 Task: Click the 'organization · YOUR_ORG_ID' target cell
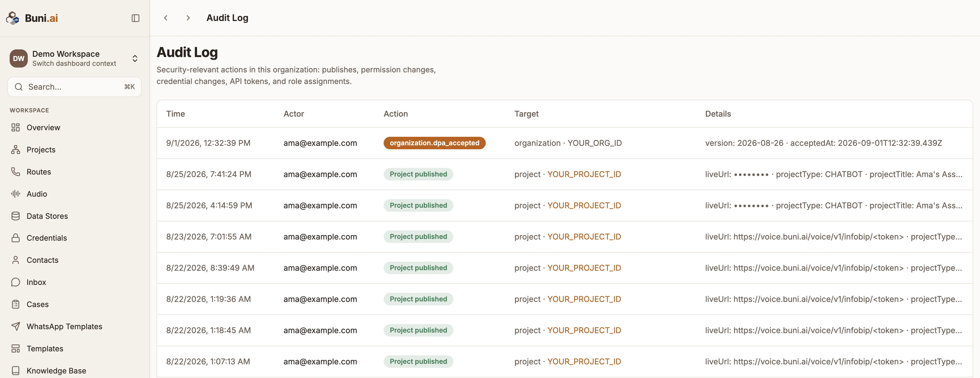coord(568,143)
